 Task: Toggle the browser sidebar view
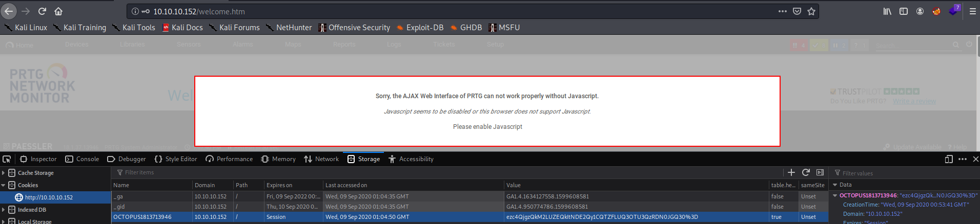click(x=904, y=11)
